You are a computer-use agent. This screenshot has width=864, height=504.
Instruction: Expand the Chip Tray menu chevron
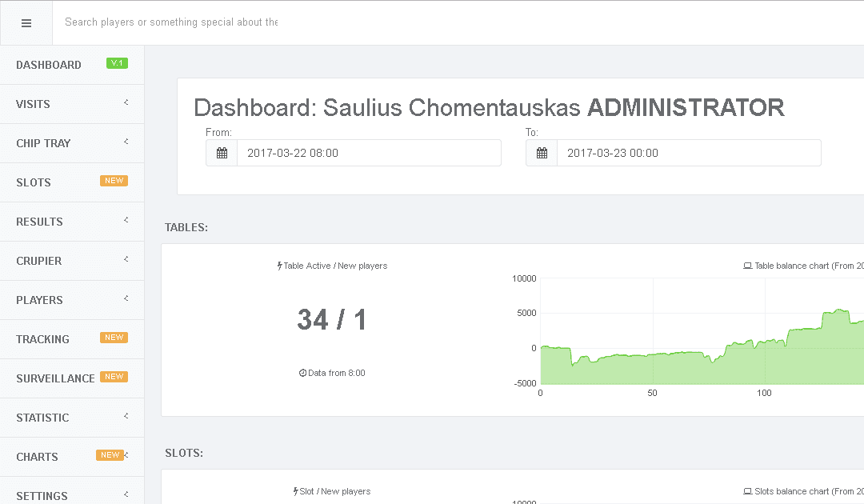coord(126,142)
